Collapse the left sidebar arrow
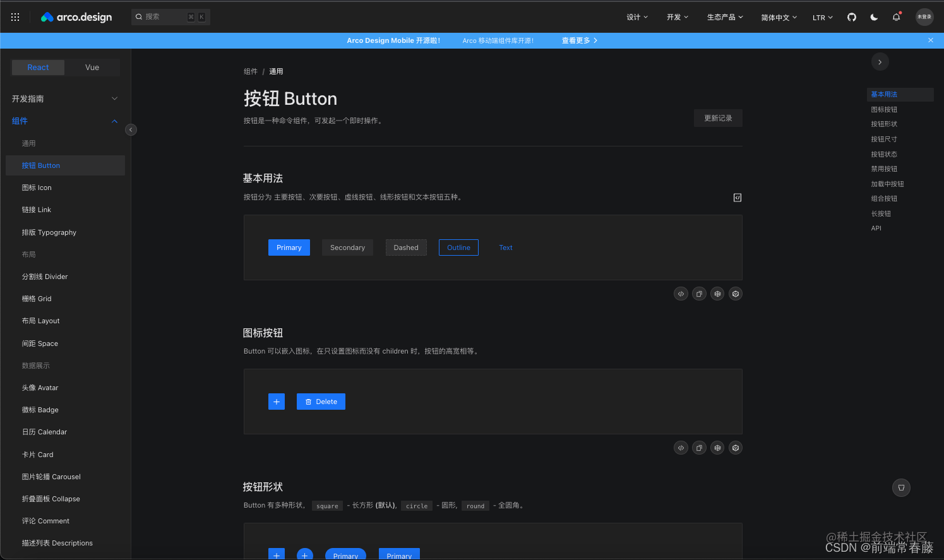The image size is (944, 560). click(131, 129)
